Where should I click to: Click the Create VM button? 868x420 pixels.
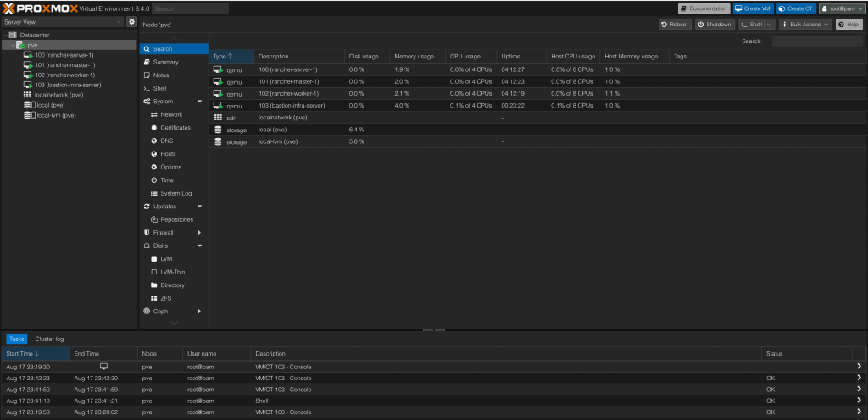tap(754, 8)
